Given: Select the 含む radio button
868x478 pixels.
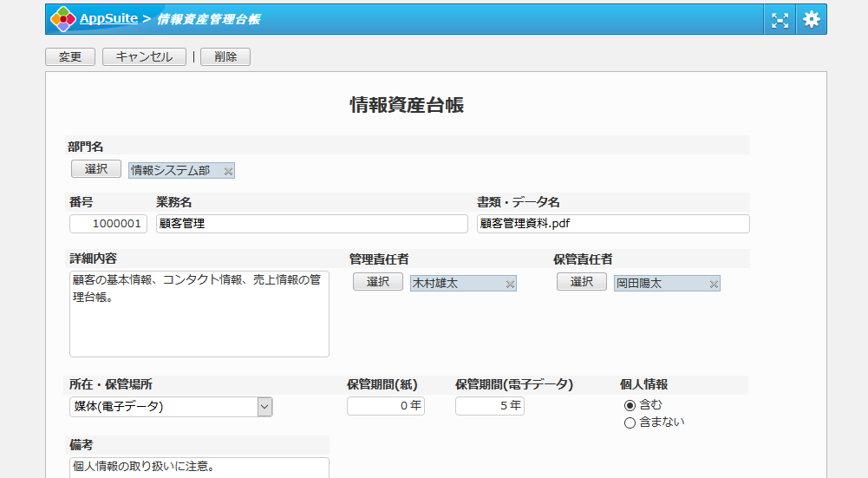Looking at the screenshot, I should click(630, 405).
